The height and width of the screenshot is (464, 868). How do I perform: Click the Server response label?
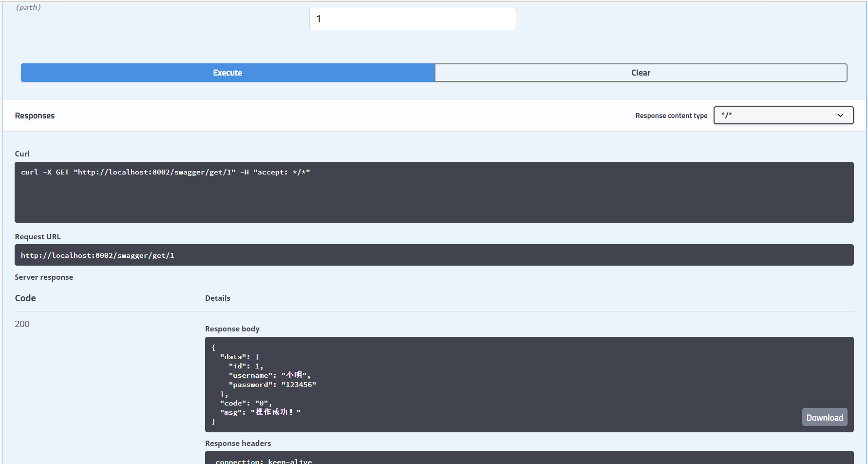pyautogui.click(x=44, y=277)
